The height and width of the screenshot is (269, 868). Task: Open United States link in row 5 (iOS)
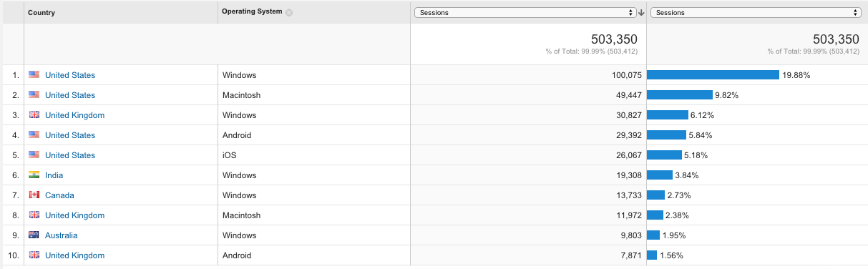click(70, 155)
